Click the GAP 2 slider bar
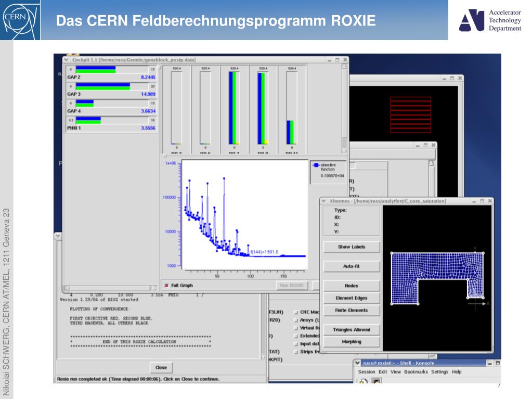The width and height of the screenshot is (532, 399). point(112,70)
